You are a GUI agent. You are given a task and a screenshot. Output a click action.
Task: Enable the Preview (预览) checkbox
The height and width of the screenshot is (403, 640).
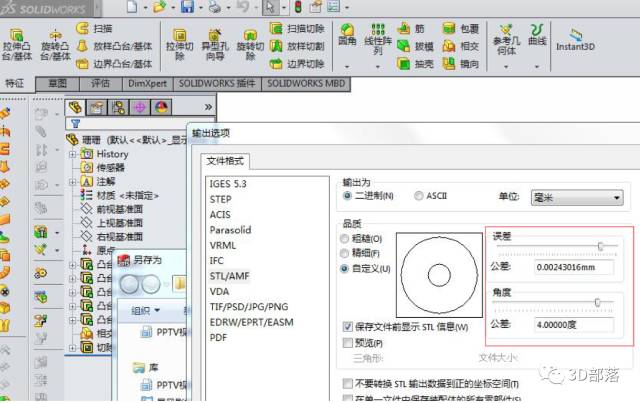pos(347,343)
